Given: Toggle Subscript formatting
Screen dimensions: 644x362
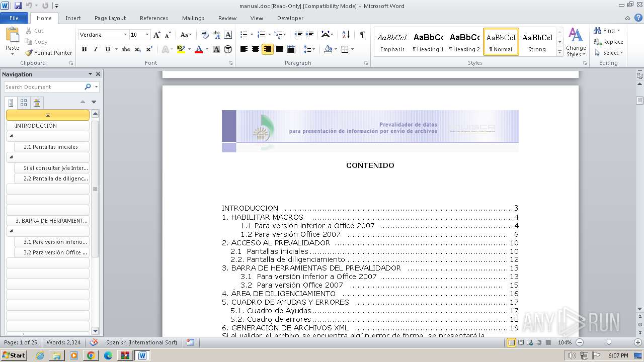Looking at the screenshot, I should click(138, 49).
